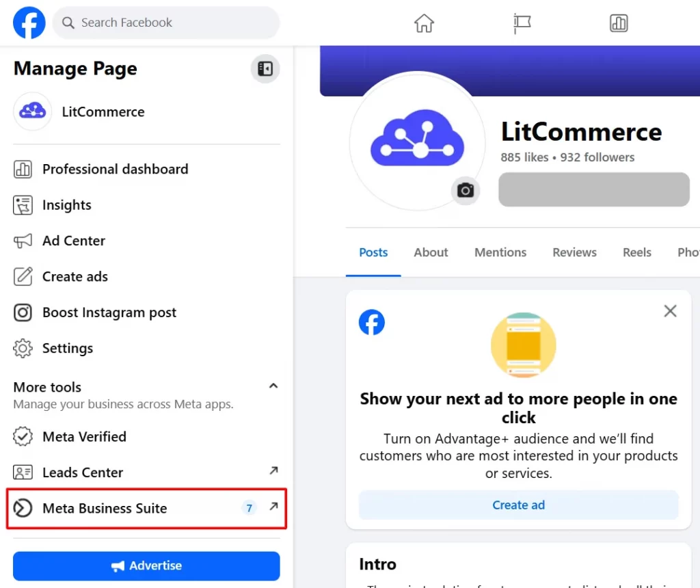The width and height of the screenshot is (700, 588).
Task: Open Meta Business Suite
Action: click(146, 508)
